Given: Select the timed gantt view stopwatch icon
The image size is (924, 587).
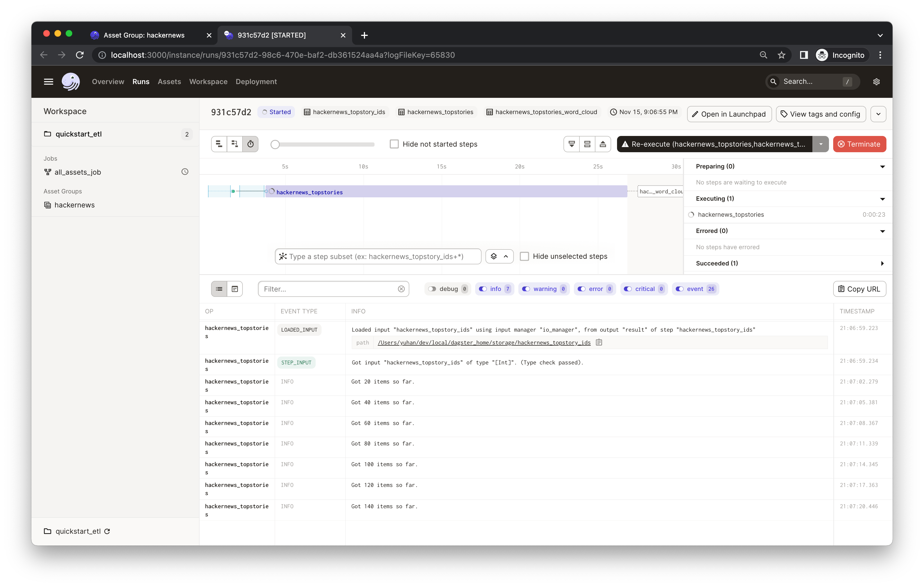Looking at the screenshot, I should (250, 144).
